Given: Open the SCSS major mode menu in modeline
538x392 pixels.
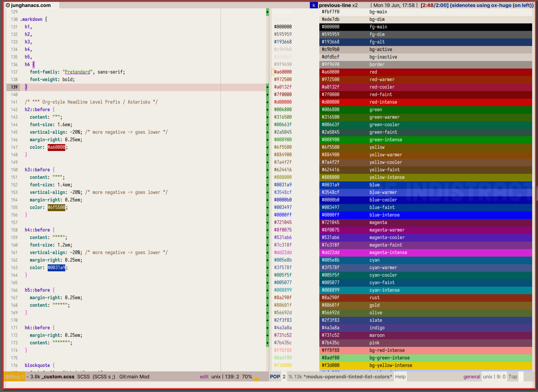Looking at the screenshot, I should [83, 377].
